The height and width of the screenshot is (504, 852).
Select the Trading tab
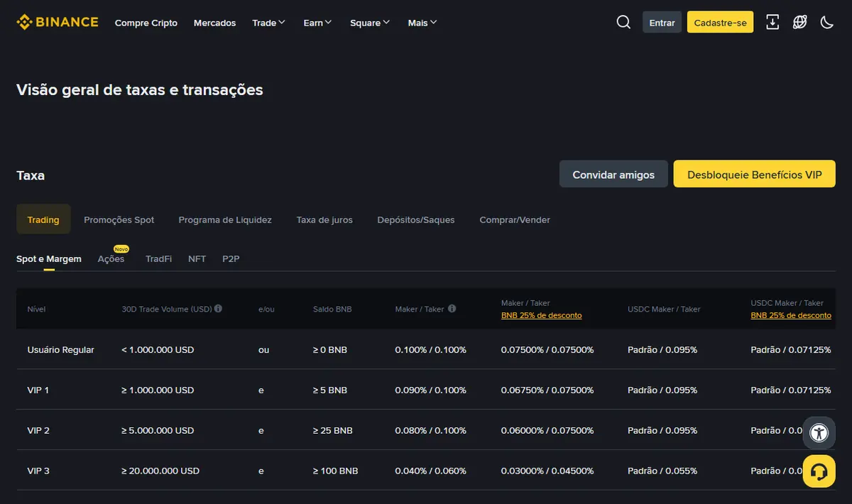tap(43, 219)
